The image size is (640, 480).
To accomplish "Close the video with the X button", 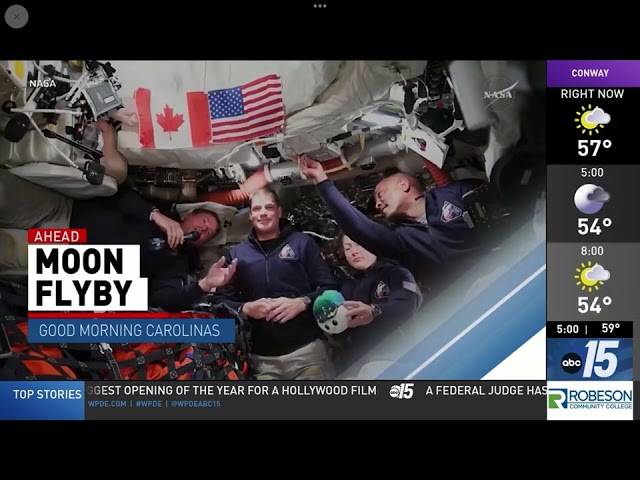I will pos(16,16).
